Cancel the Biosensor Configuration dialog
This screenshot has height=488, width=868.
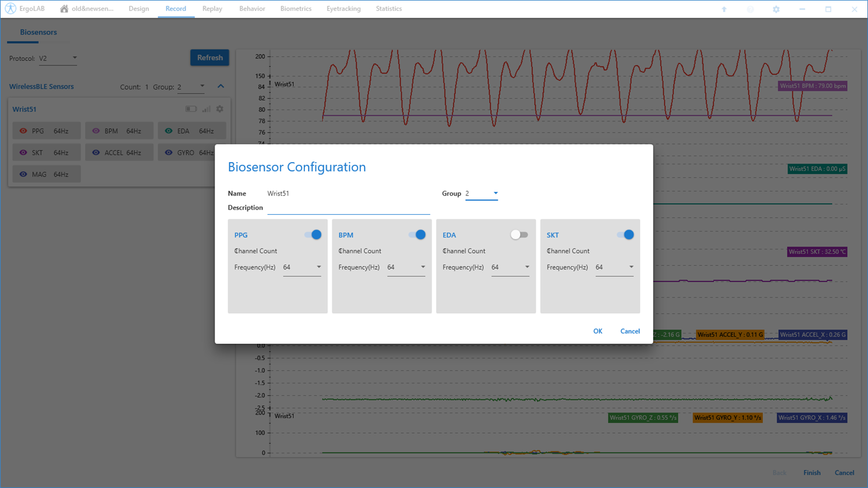point(630,331)
